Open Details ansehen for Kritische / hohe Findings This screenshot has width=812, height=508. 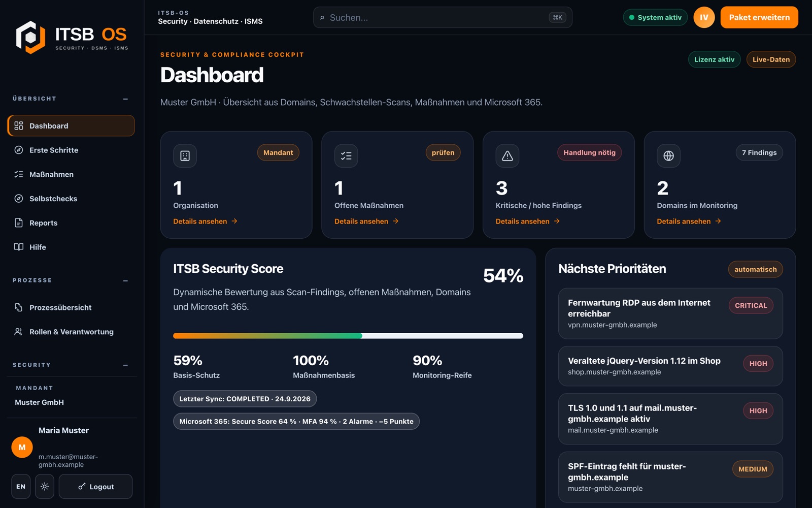pos(528,221)
